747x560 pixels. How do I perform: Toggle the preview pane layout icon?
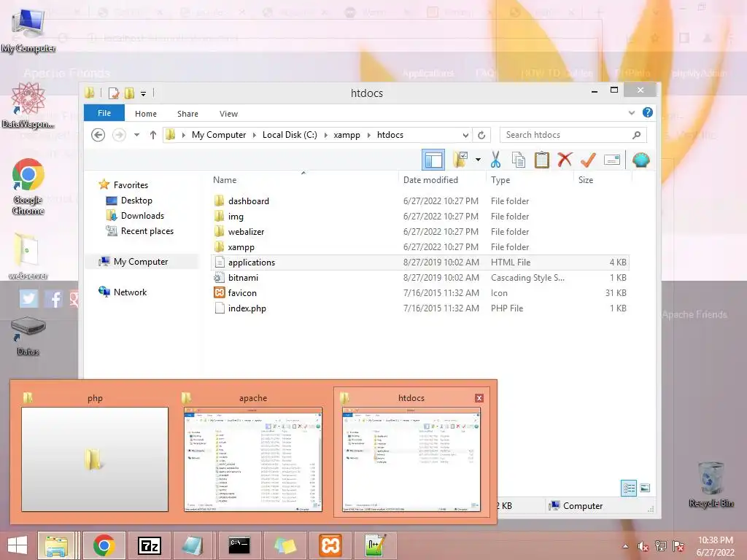433,160
